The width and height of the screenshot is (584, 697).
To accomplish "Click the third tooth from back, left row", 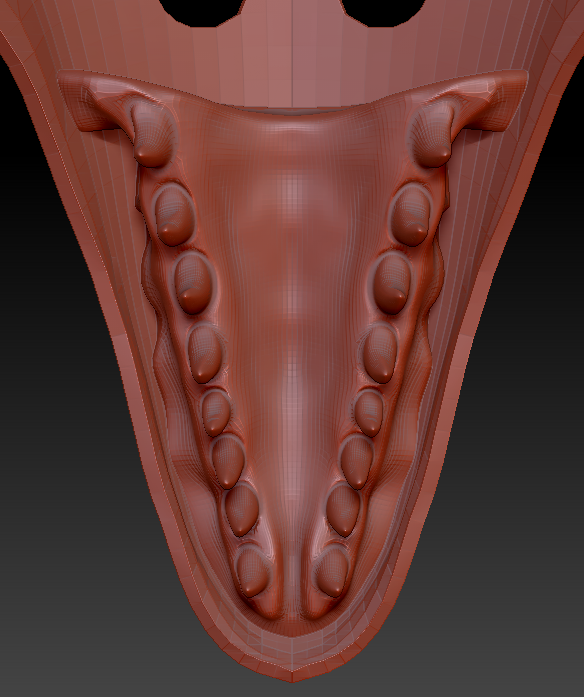I will (x=193, y=283).
